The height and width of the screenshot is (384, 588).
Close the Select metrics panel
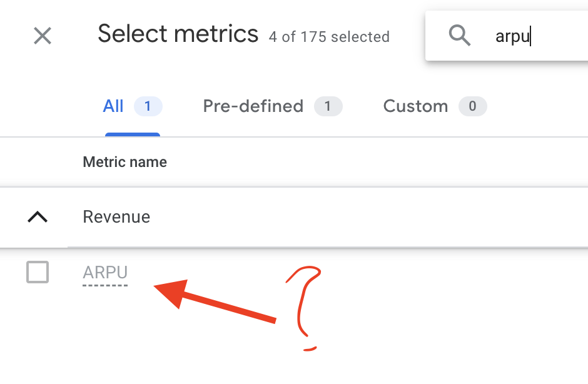tap(43, 36)
